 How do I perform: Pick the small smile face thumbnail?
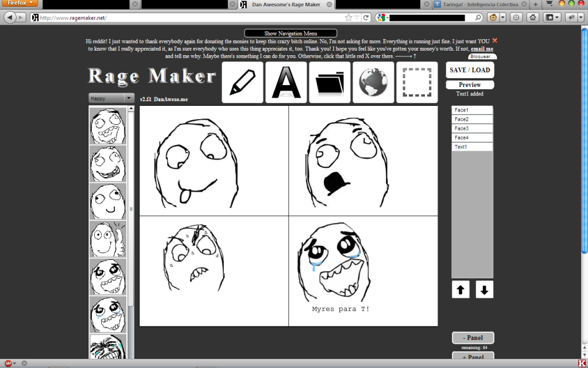(x=108, y=201)
